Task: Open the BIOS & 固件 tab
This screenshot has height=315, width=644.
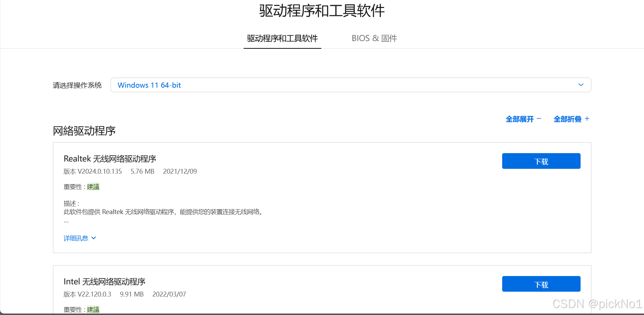Action: [x=374, y=38]
